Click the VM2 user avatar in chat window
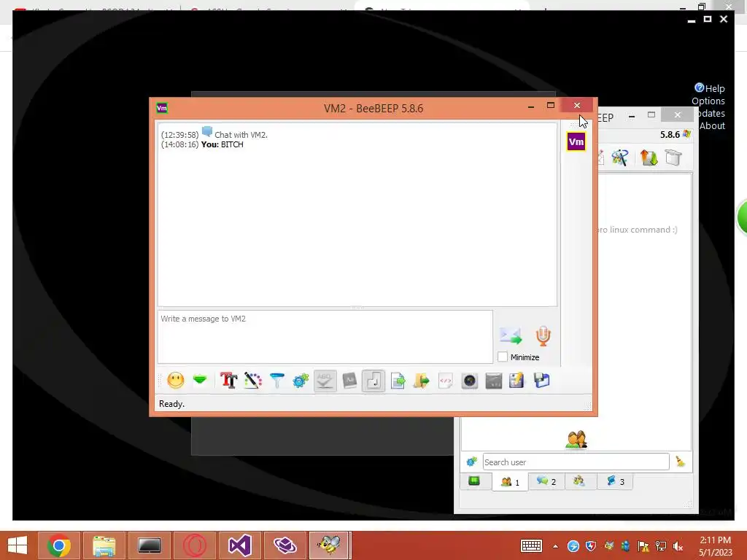Image resolution: width=747 pixels, height=560 pixels. 576,141
